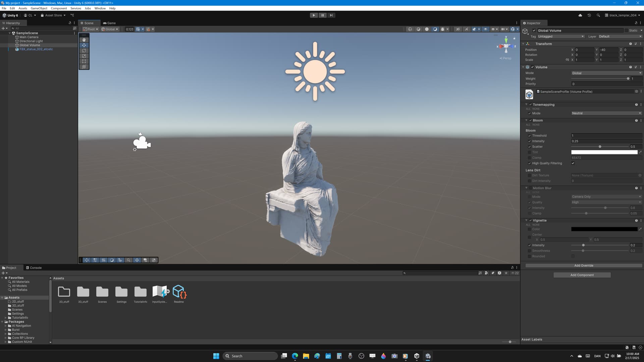Click the Add Component button
The image size is (644, 362).
pyautogui.click(x=582, y=275)
